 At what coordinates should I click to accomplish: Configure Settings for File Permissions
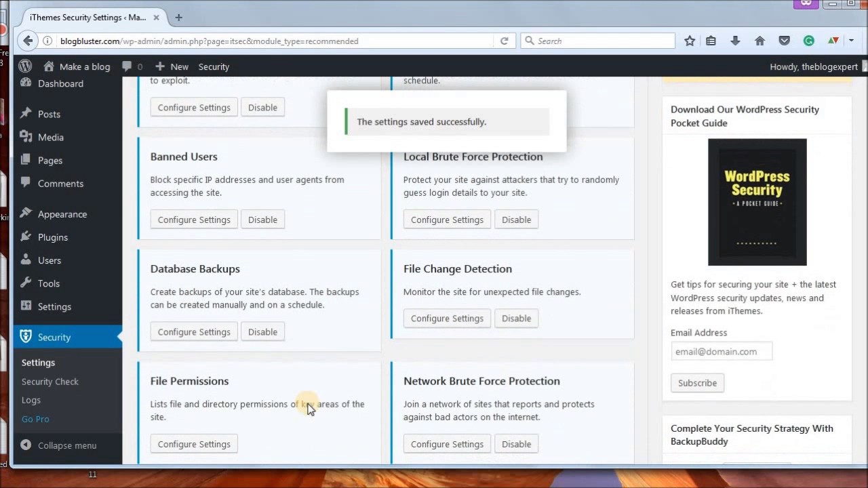pos(194,444)
